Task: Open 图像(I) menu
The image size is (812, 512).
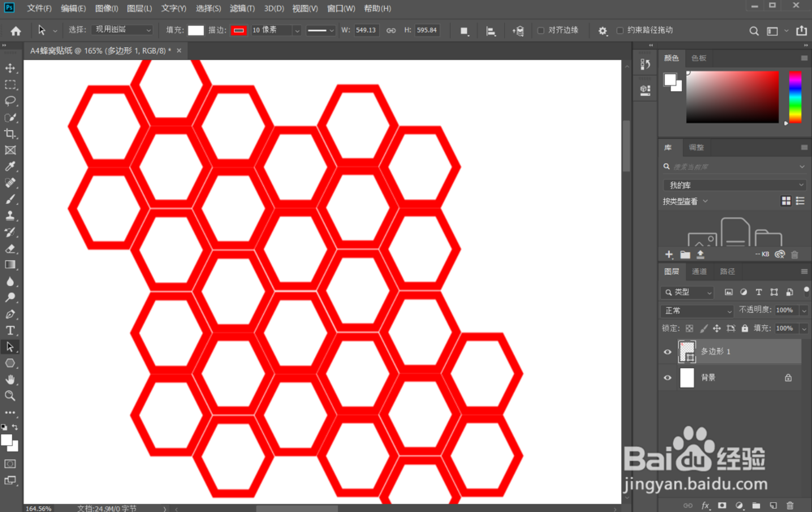Action: [106, 8]
